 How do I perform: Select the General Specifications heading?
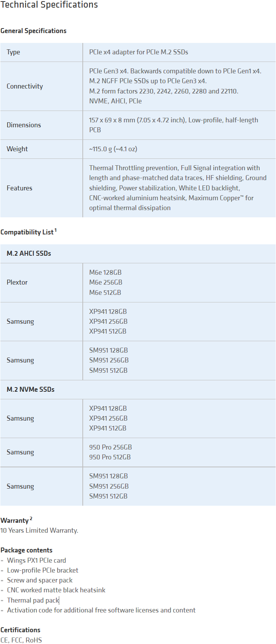33,31
